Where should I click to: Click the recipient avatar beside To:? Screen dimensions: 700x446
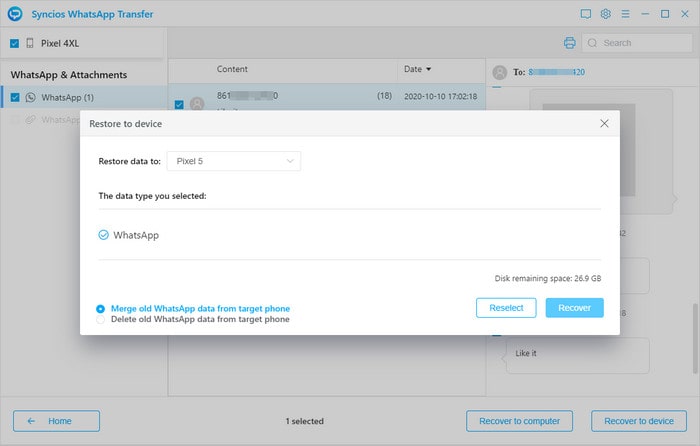pos(500,72)
